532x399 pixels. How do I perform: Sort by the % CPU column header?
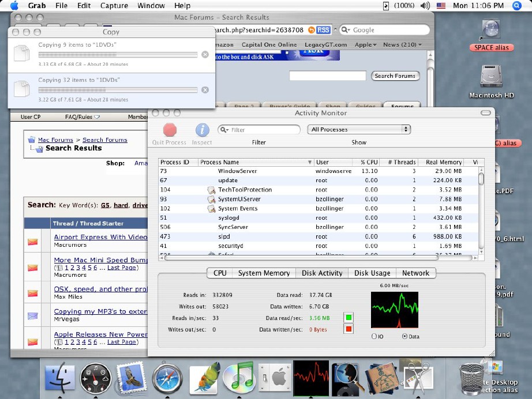tap(366, 163)
